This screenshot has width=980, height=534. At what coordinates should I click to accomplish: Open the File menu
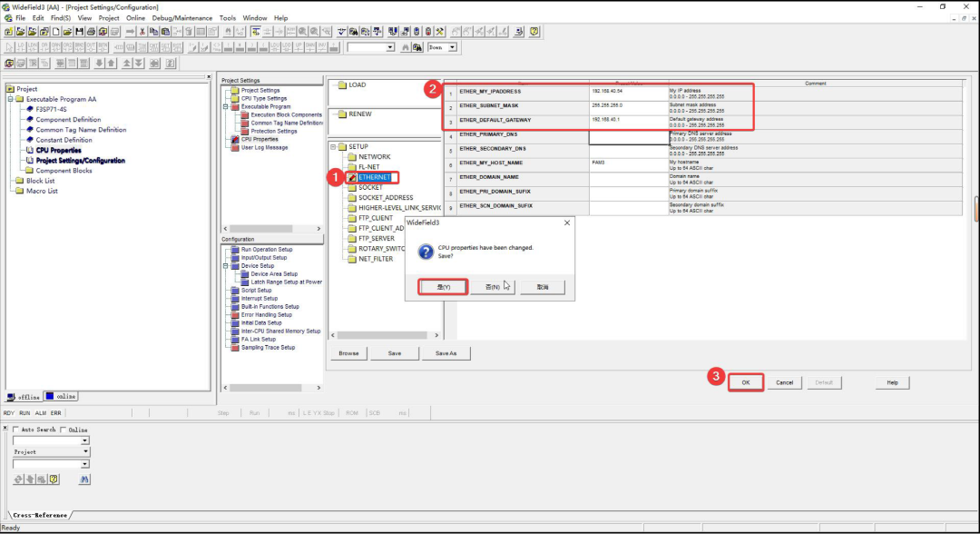pos(21,18)
